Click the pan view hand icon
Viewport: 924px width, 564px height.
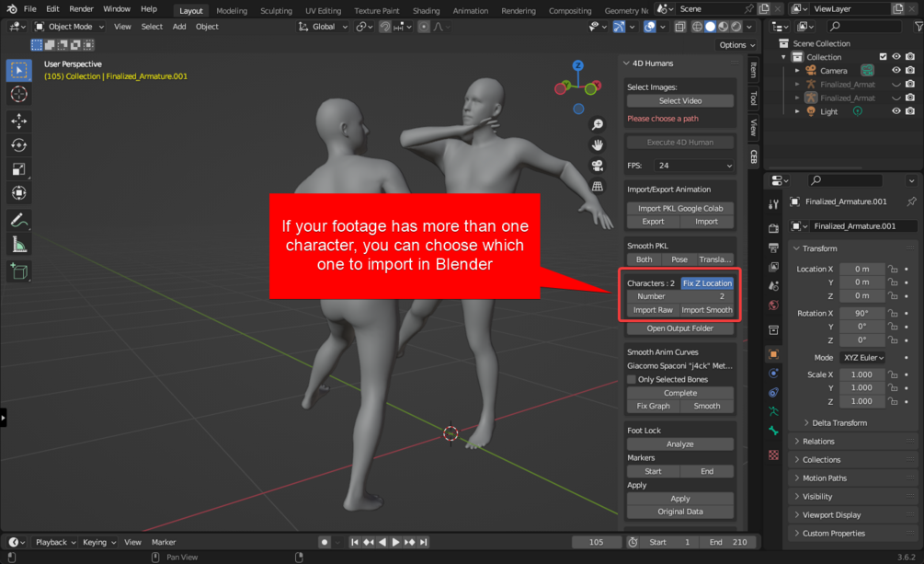597,145
